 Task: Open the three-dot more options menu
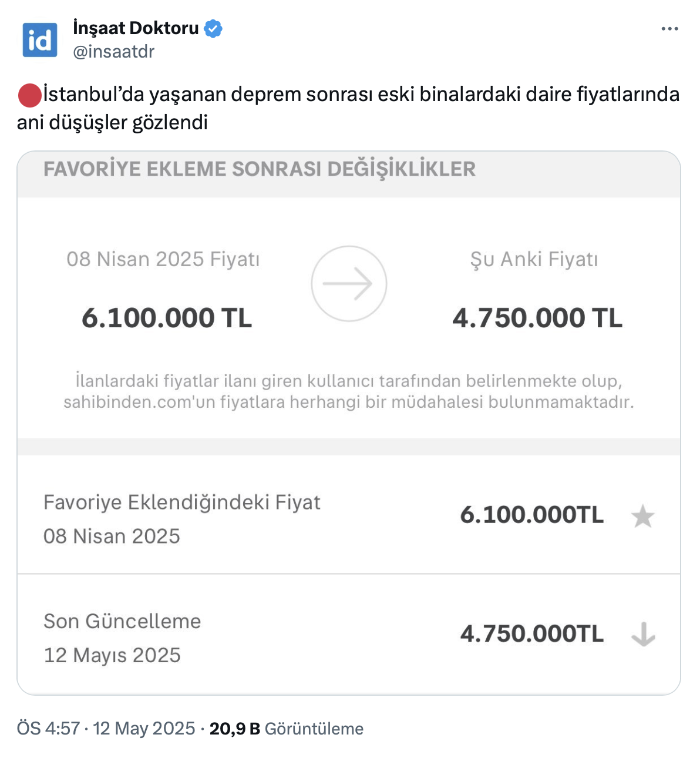click(669, 29)
